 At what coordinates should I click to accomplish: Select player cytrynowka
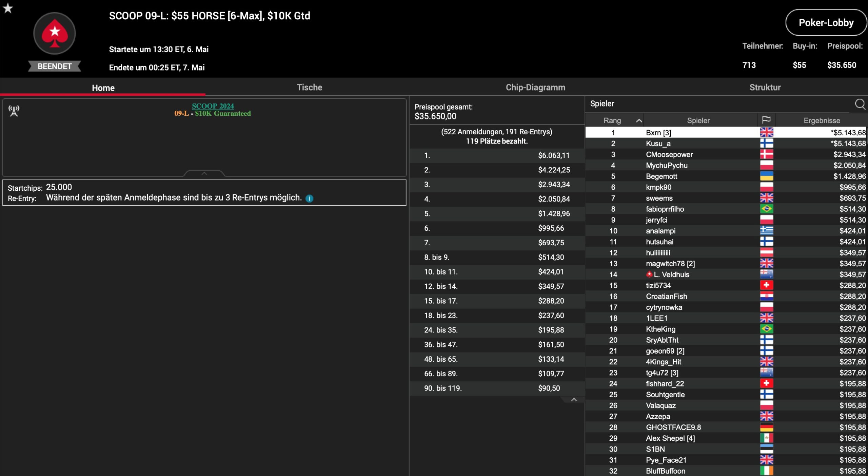pos(726,307)
